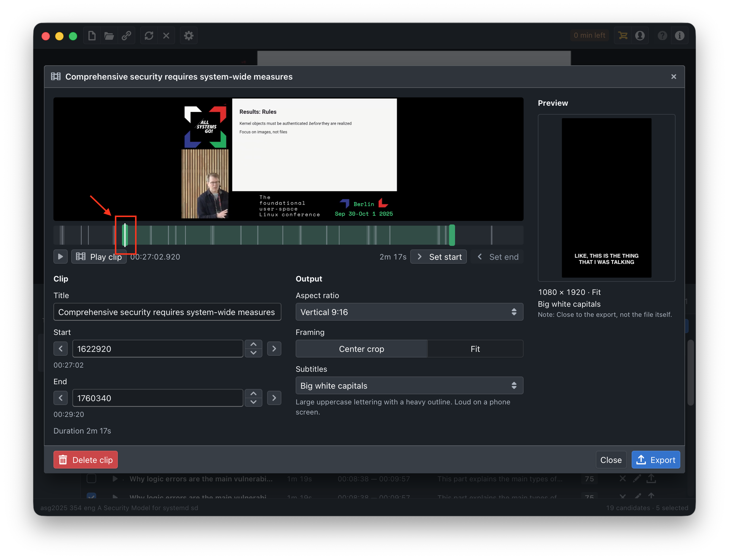729x560 pixels.
Task: Click into the clip Title field
Action: tap(167, 312)
